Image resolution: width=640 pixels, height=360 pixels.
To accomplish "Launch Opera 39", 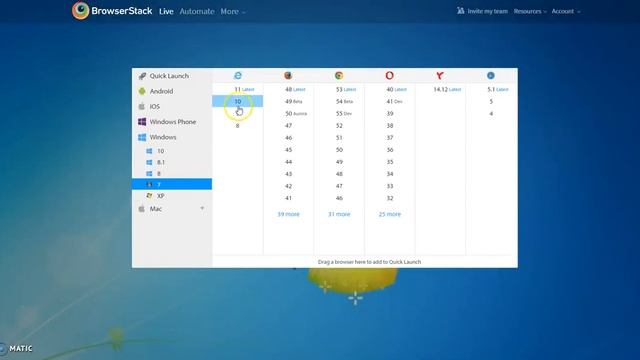I will tap(390, 113).
